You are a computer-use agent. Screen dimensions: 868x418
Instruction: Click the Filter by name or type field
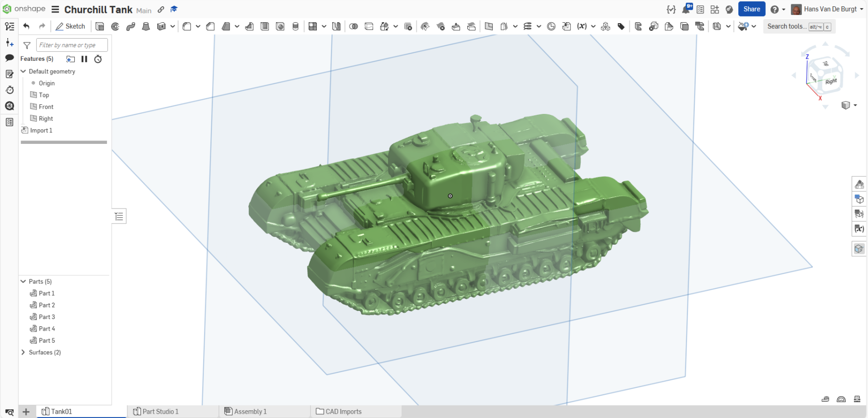point(72,45)
